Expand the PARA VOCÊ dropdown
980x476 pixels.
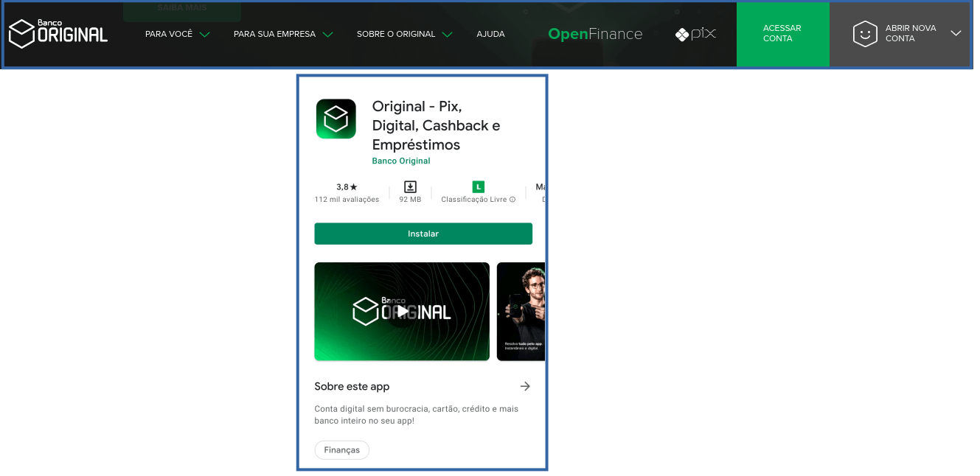click(177, 34)
